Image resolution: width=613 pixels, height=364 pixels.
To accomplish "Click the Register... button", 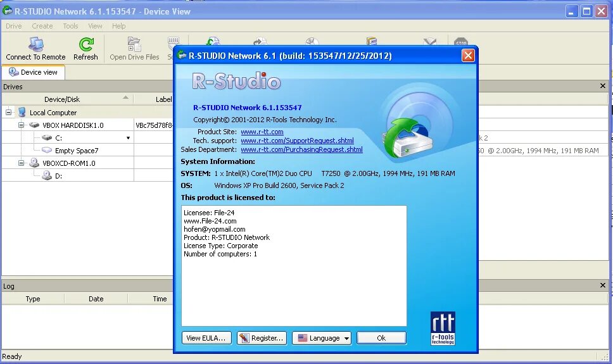I will pos(262,338).
